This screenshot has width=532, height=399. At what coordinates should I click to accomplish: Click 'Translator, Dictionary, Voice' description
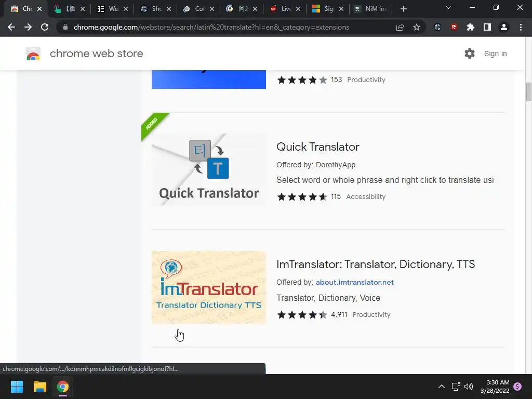(328, 298)
